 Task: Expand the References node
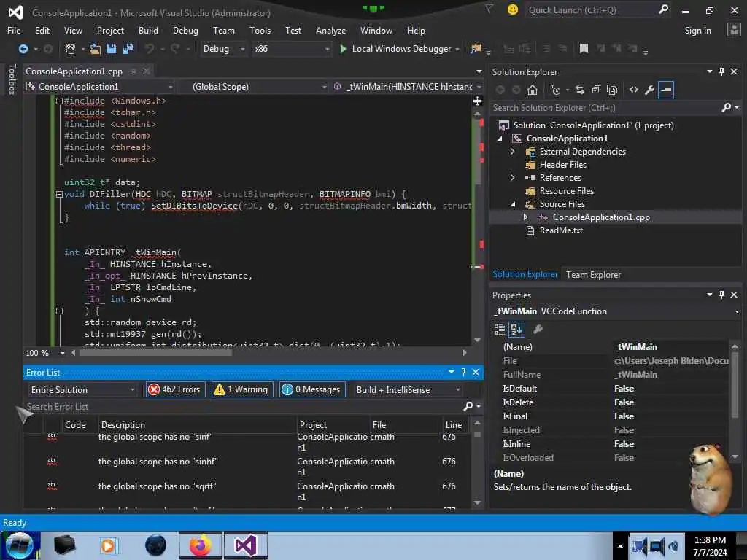pyautogui.click(x=512, y=178)
